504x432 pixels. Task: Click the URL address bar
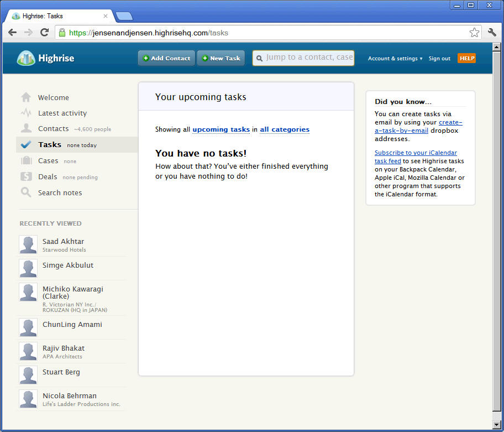(268, 33)
